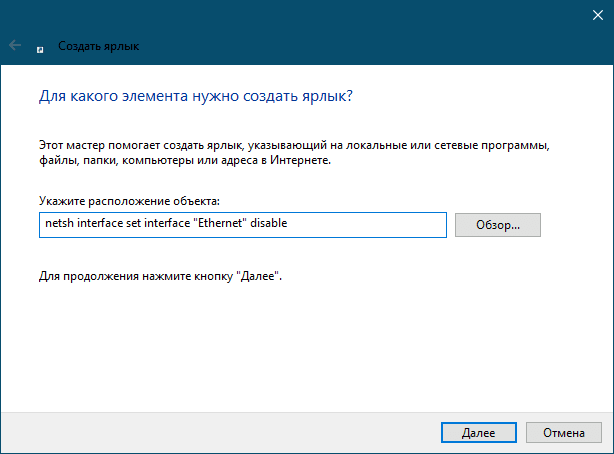The width and height of the screenshot is (614, 454).
Task: Click the Далее button
Action: [479, 432]
